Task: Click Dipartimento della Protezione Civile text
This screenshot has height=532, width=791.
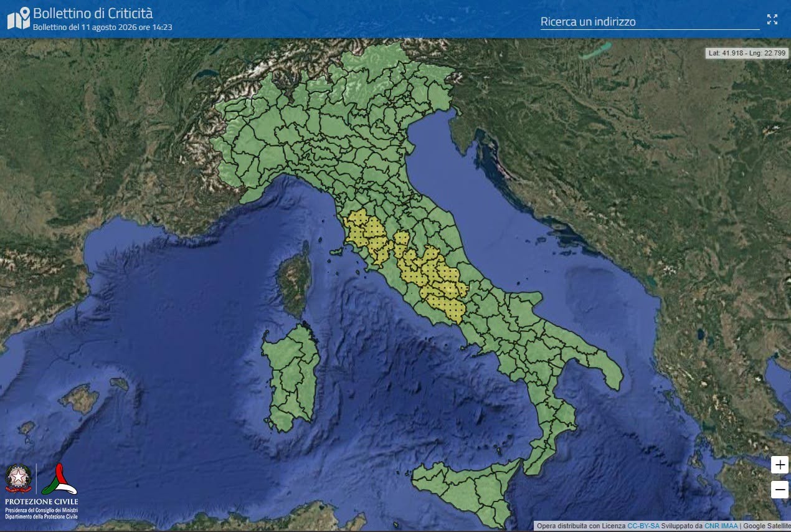Action: pos(42,516)
